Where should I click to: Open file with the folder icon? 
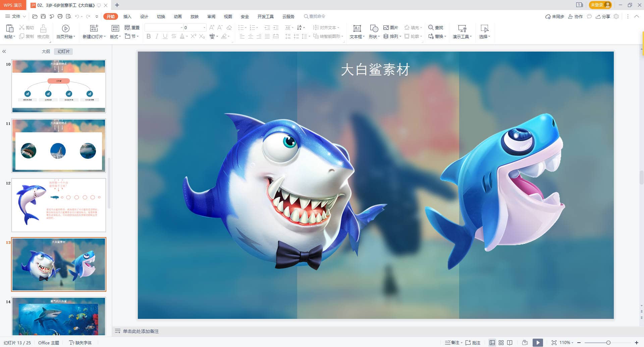(x=35, y=16)
